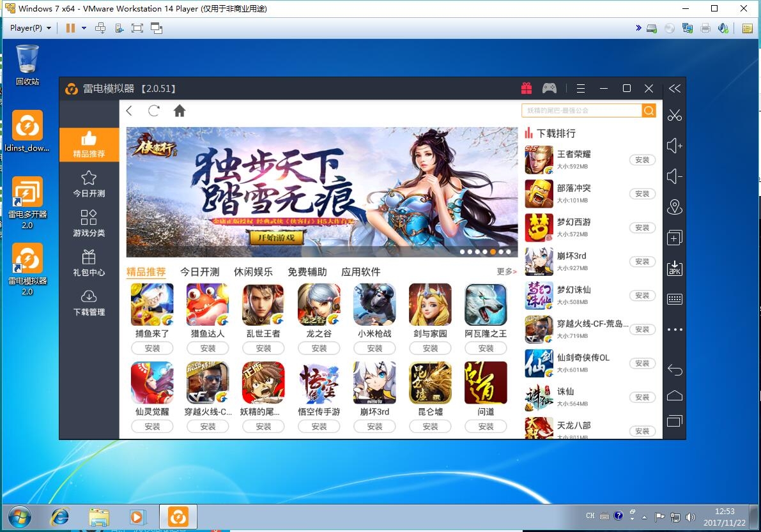Image resolution: width=761 pixels, height=532 pixels.
Task: Install 小米枪战 game
Action: coord(374,348)
